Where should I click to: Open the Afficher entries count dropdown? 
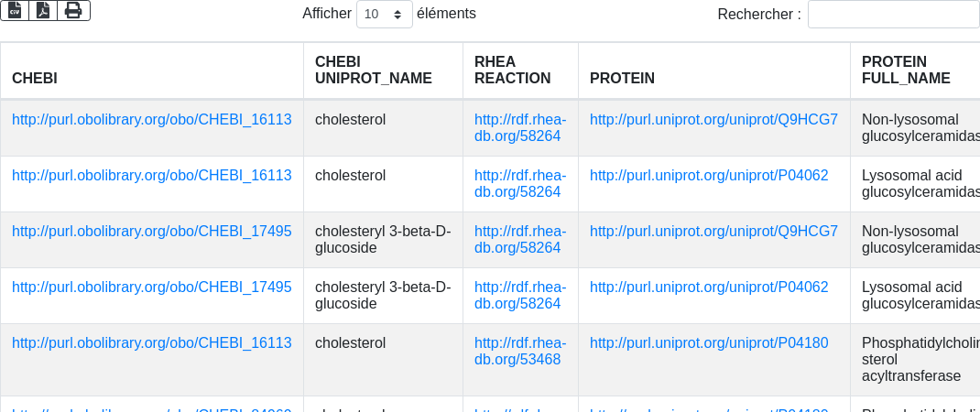(384, 14)
